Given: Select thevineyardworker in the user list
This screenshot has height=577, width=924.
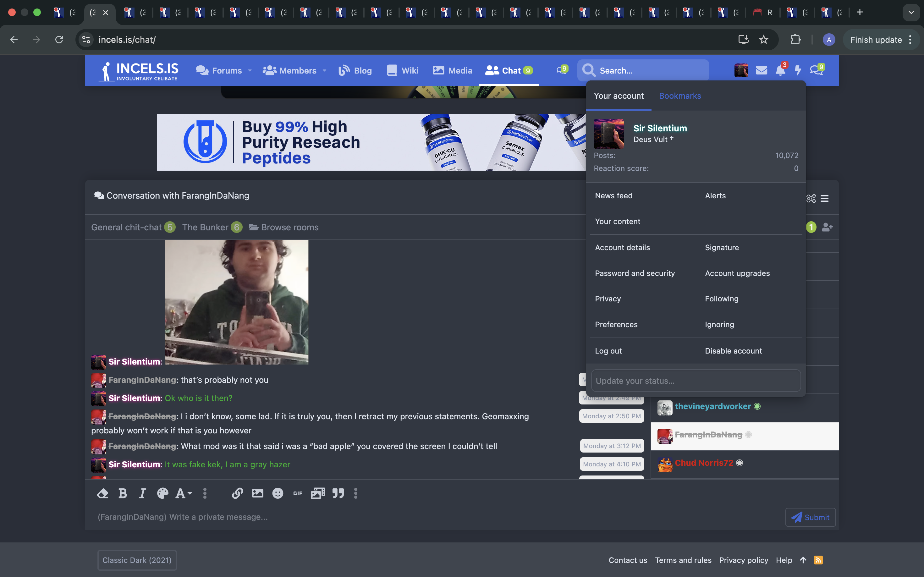Looking at the screenshot, I should pos(712,406).
